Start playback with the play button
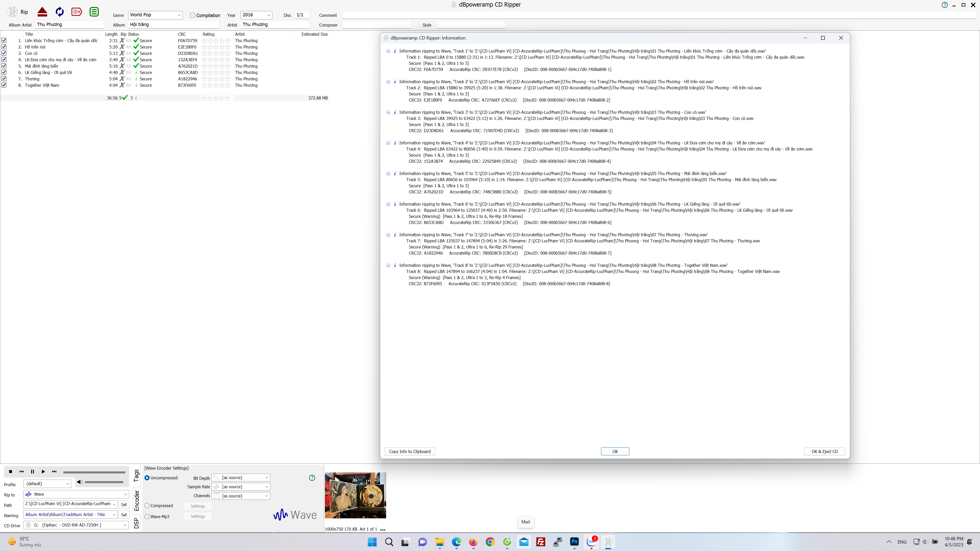Viewport: 980px width, 551px height. point(43,471)
